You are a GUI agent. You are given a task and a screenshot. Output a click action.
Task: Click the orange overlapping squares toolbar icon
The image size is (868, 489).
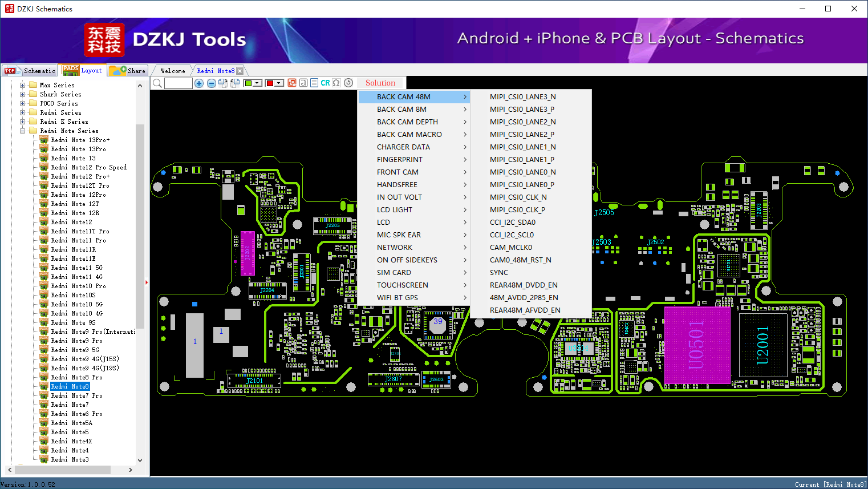coord(292,83)
